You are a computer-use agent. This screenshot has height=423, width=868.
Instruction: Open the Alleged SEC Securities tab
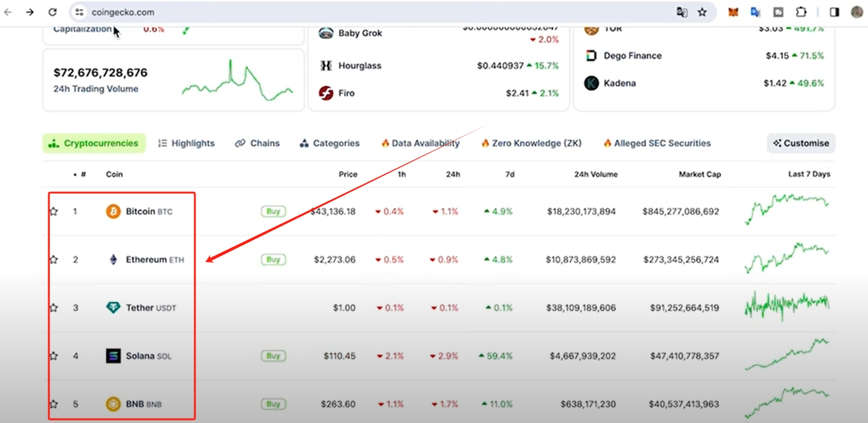tap(657, 143)
